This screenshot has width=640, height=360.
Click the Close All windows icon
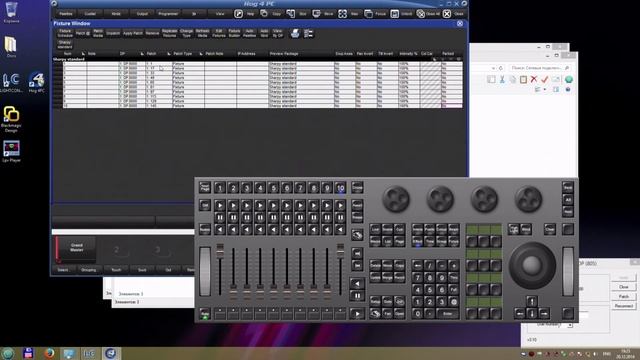coord(421,14)
